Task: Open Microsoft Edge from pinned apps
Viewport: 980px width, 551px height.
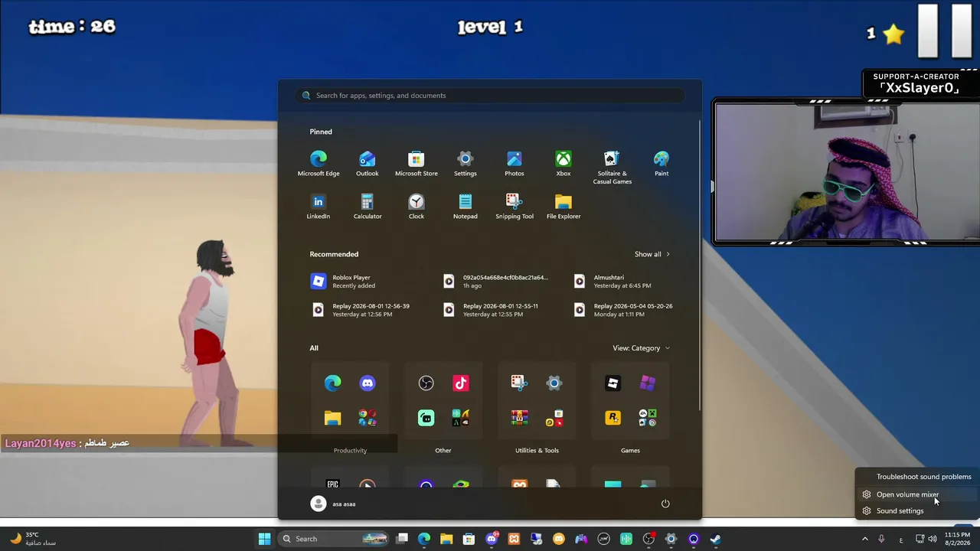Action: point(318,164)
